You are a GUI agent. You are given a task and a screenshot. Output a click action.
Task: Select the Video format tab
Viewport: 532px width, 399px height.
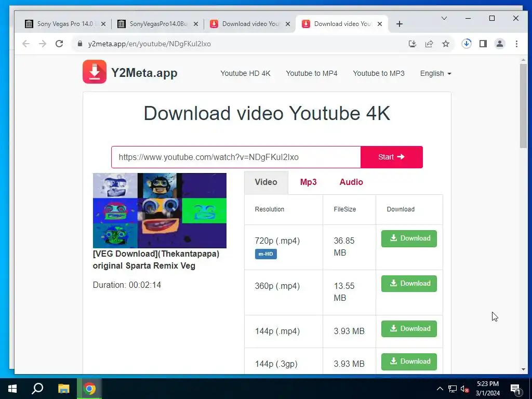point(266,182)
